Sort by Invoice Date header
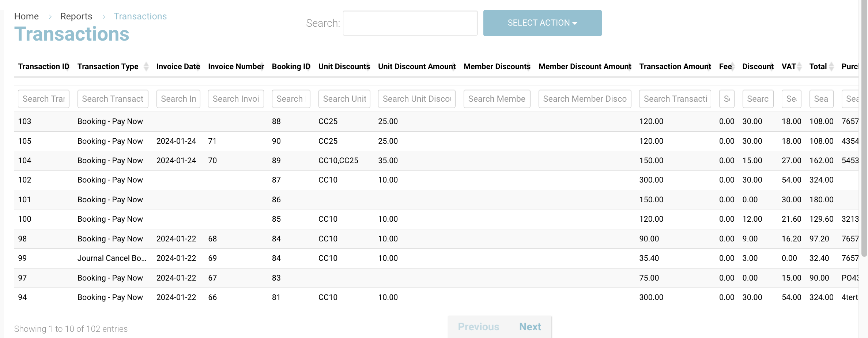 tap(178, 67)
